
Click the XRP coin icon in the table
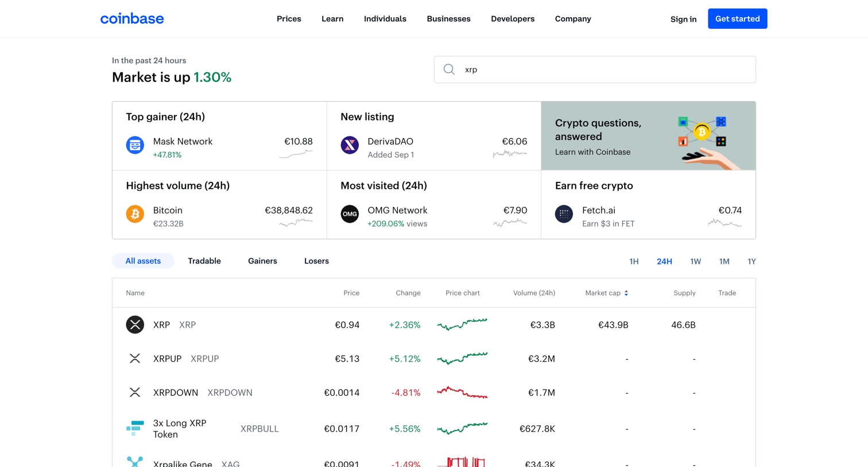135,325
